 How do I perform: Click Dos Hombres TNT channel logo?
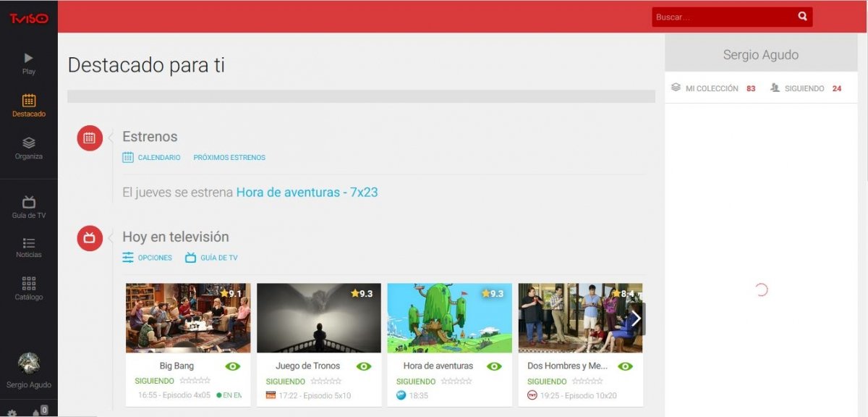pyautogui.click(x=532, y=395)
